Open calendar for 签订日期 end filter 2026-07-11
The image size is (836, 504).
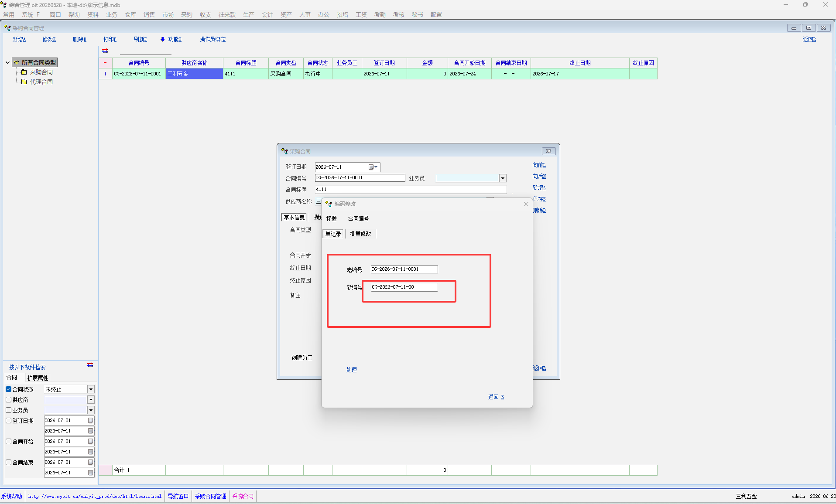pyautogui.click(x=91, y=431)
